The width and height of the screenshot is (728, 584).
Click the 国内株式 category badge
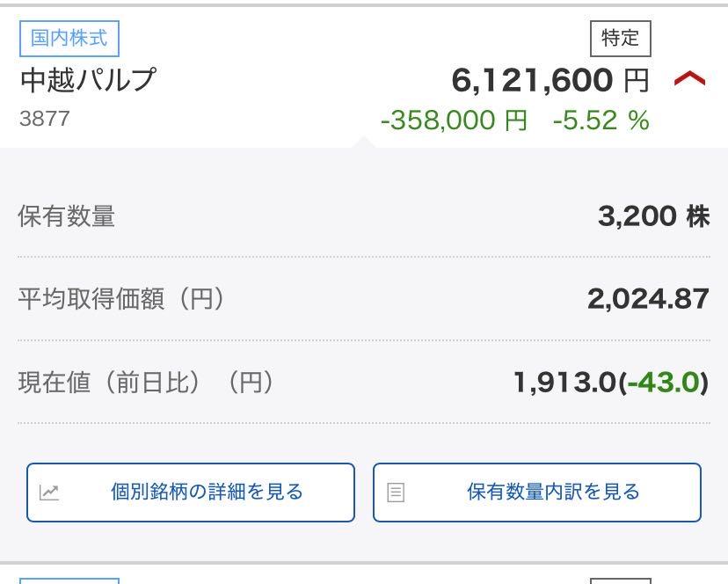pyautogui.click(x=69, y=39)
